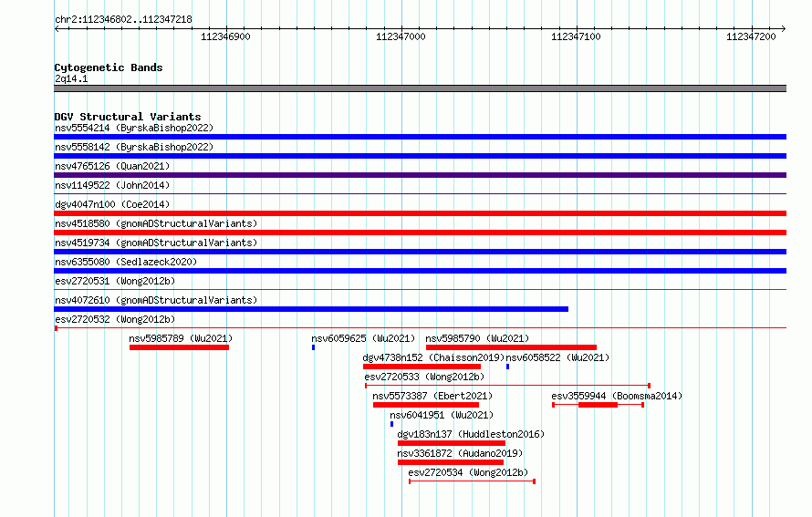Click ruler position 112346900
The image size is (812, 517).
pyautogui.click(x=225, y=36)
